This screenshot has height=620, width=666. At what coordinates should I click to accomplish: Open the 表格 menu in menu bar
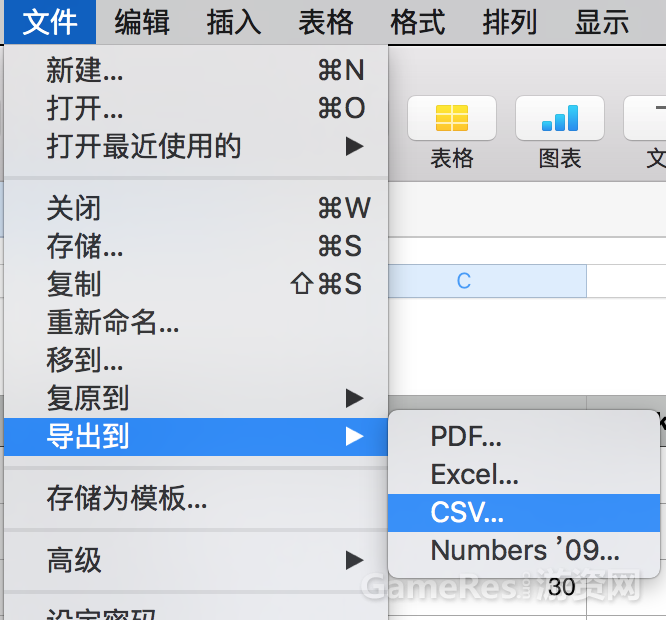pos(326,22)
